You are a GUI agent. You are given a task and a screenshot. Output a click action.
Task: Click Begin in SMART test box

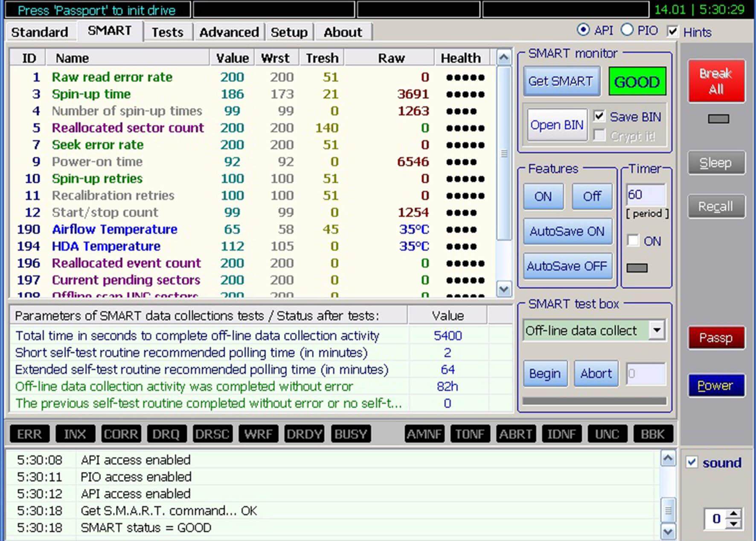tap(544, 373)
